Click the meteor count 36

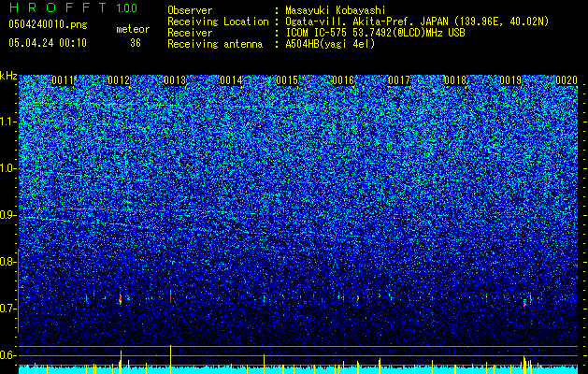click(136, 43)
